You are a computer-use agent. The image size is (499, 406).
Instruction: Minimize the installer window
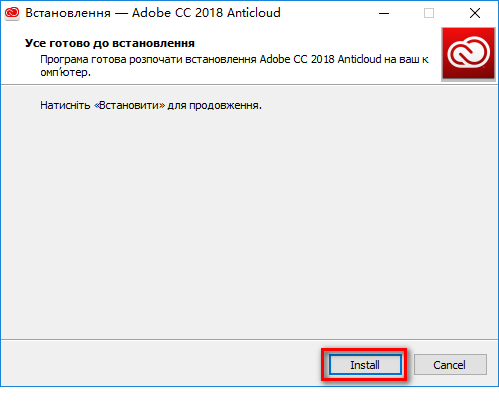(384, 13)
